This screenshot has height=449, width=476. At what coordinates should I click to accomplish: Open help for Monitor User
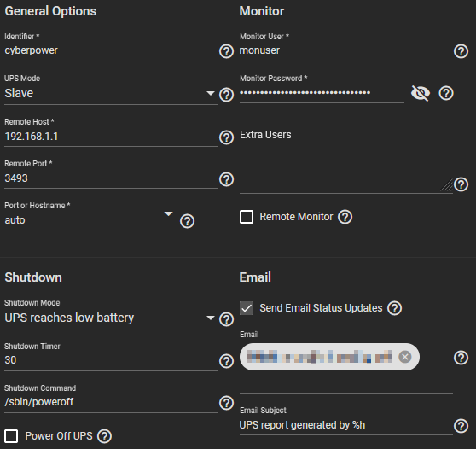click(461, 51)
